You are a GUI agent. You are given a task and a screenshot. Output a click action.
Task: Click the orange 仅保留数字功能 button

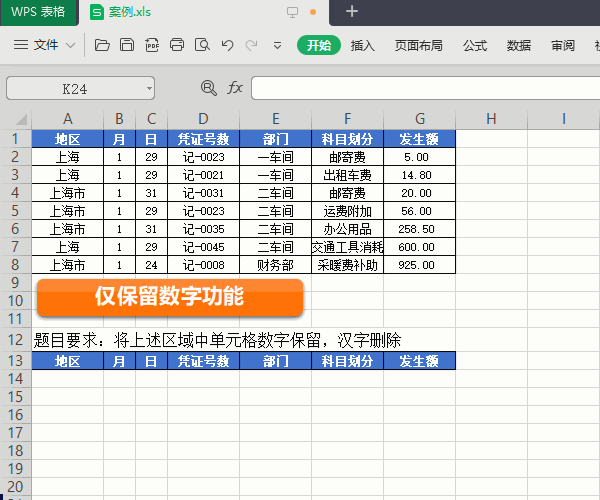click(x=169, y=296)
